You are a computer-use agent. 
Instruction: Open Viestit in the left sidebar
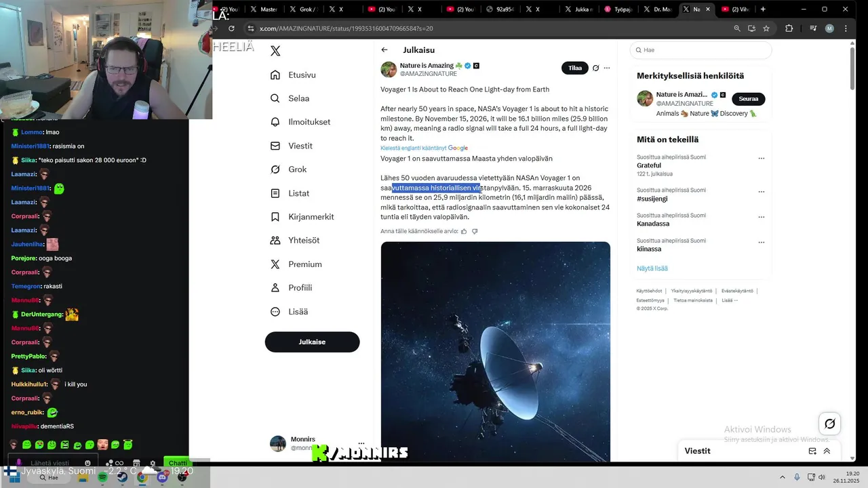coord(291,146)
